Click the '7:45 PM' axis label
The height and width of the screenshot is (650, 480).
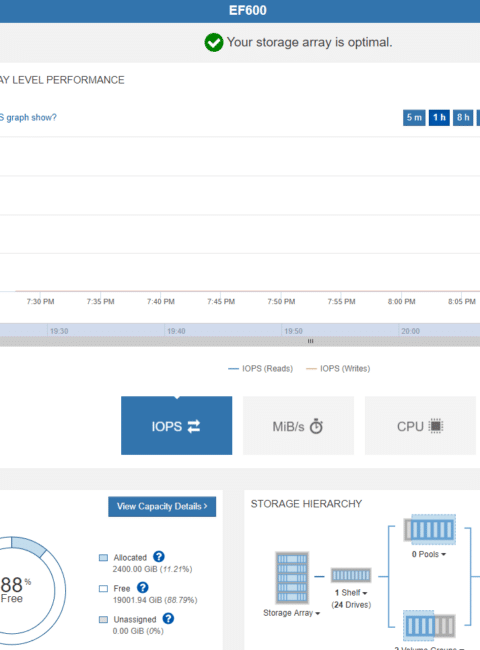click(x=221, y=301)
